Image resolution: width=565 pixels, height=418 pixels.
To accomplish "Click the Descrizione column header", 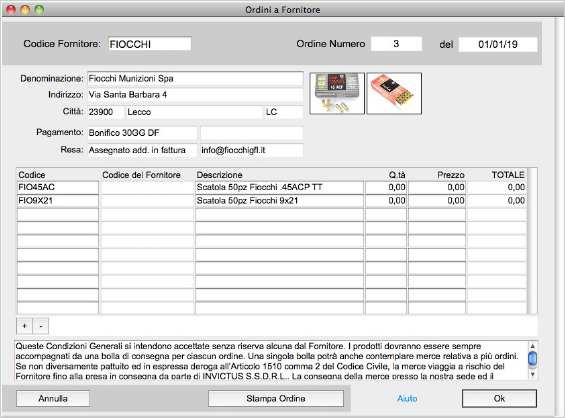I will coord(219,175).
